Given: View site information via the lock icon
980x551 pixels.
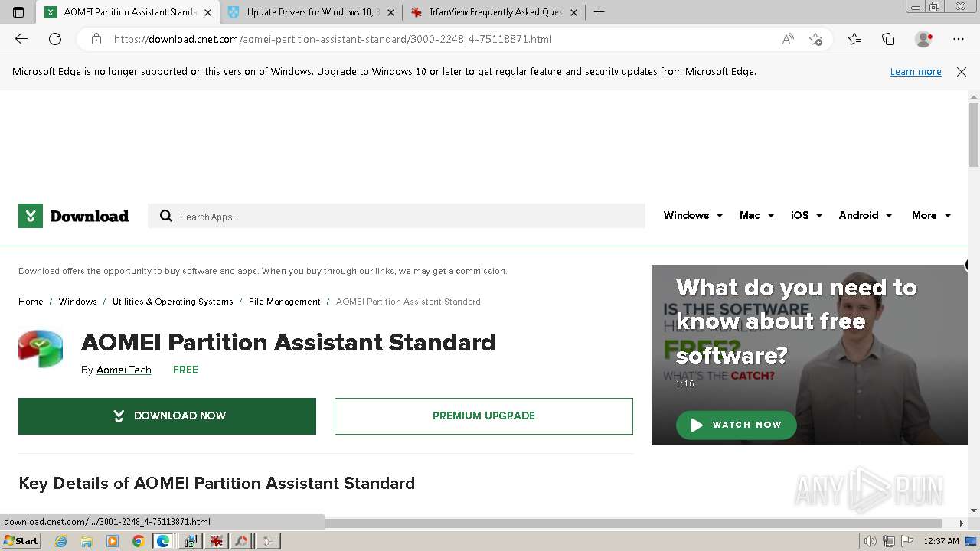Looking at the screenshot, I should 96,39.
